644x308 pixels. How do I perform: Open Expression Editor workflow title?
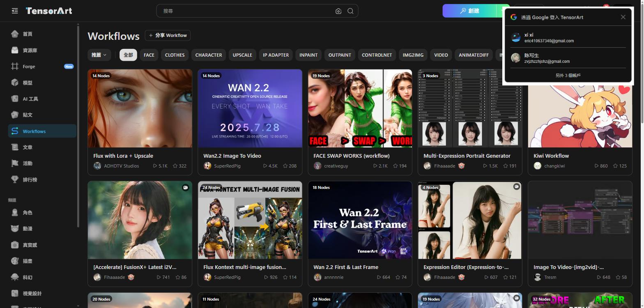click(466, 267)
